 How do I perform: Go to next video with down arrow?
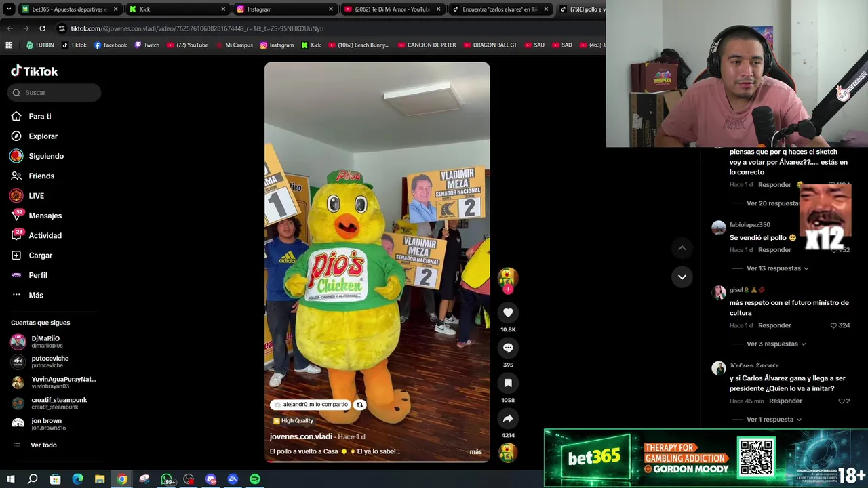pyautogui.click(x=682, y=277)
